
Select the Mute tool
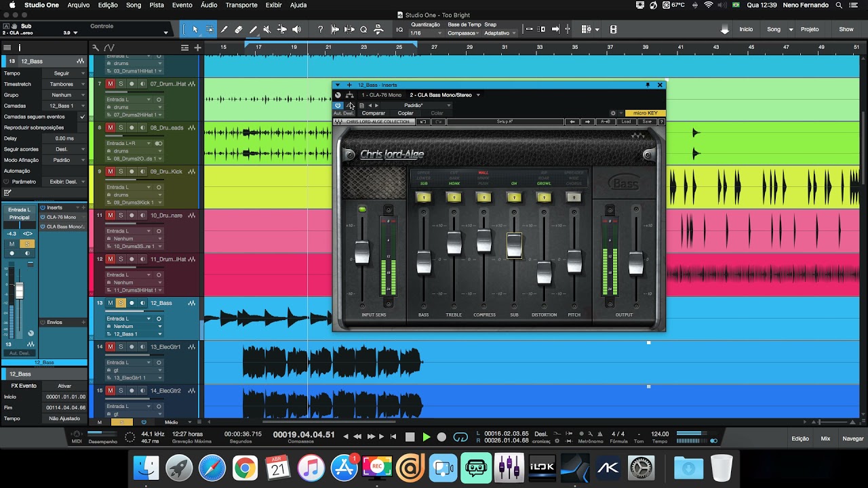pyautogui.click(x=267, y=30)
